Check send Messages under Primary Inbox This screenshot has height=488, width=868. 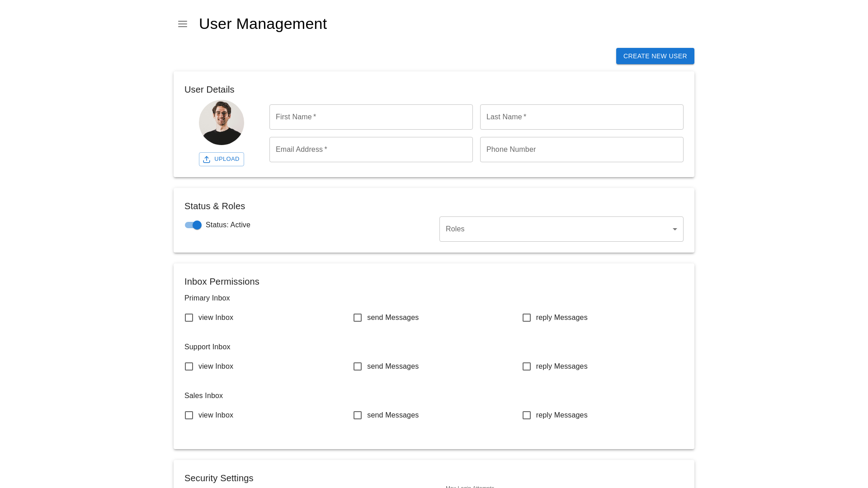click(358, 318)
